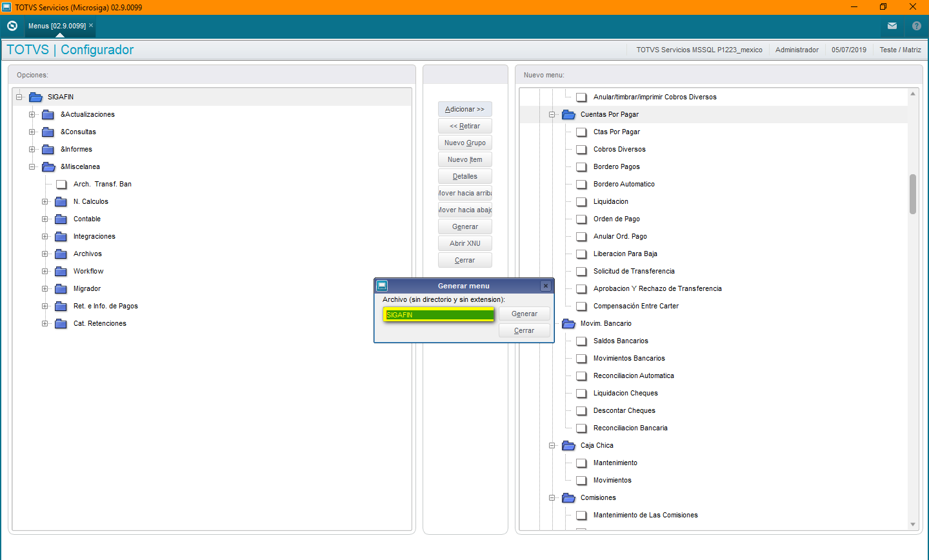
Task: Click the &Consultas folder icon
Action: (x=48, y=132)
